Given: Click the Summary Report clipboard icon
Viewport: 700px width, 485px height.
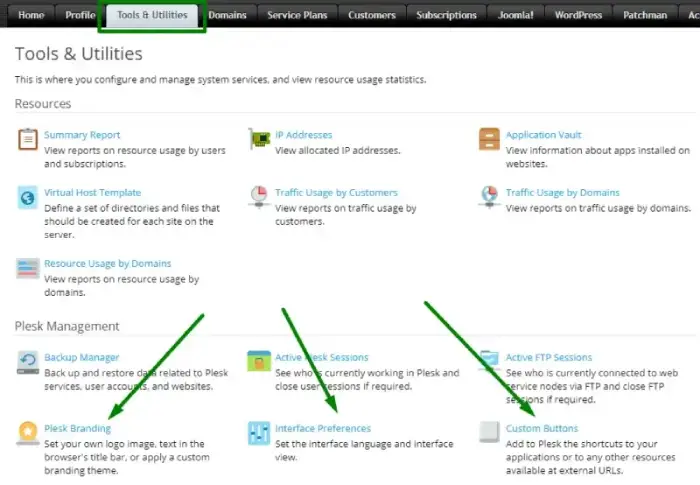Looking at the screenshot, I should point(28,139).
